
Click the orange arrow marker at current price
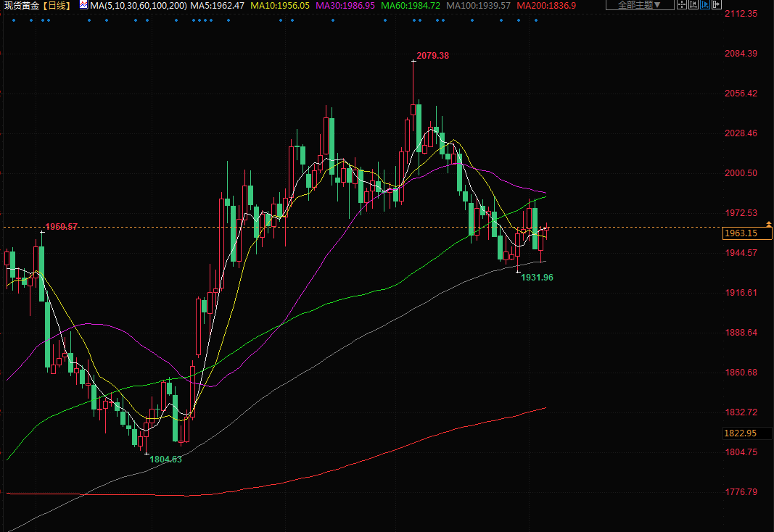click(x=769, y=224)
